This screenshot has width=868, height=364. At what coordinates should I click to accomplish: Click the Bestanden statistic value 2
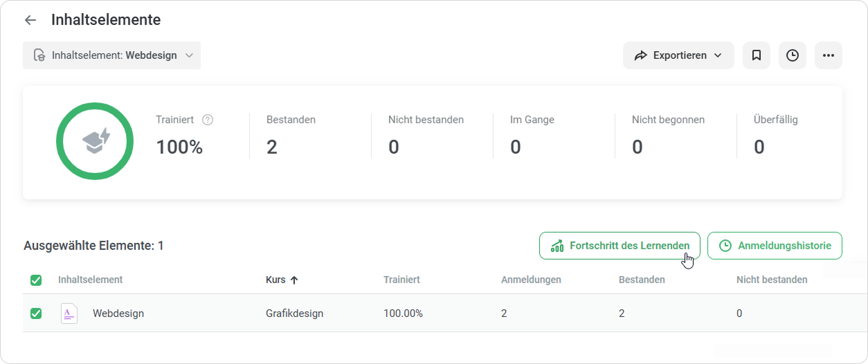(x=272, y=147)
